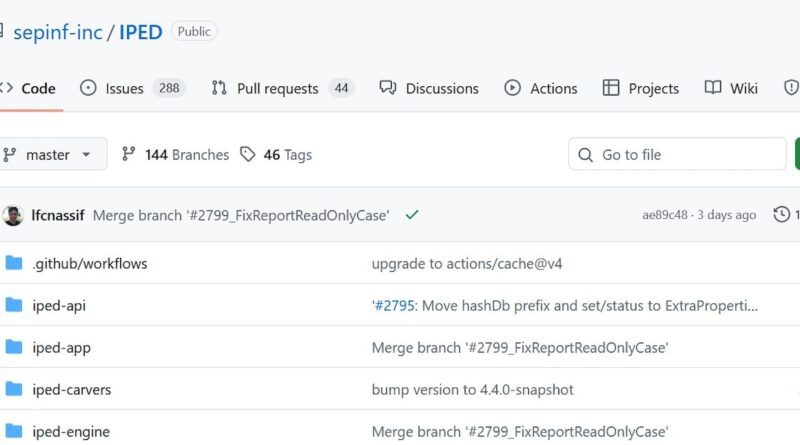800x445 pixels.
Task: Open the Wiki tab
Action: (x=731, y=88)
